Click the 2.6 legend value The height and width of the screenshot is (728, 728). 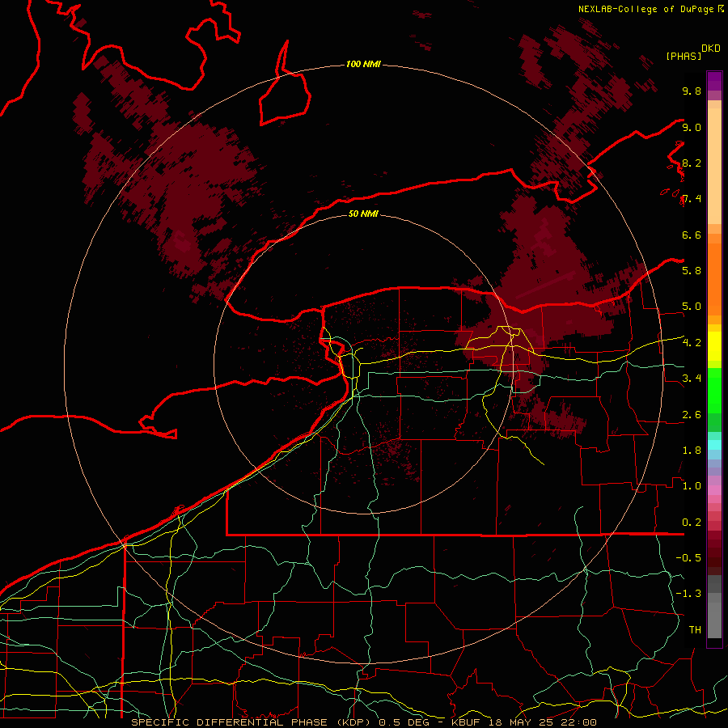(692, 415)
